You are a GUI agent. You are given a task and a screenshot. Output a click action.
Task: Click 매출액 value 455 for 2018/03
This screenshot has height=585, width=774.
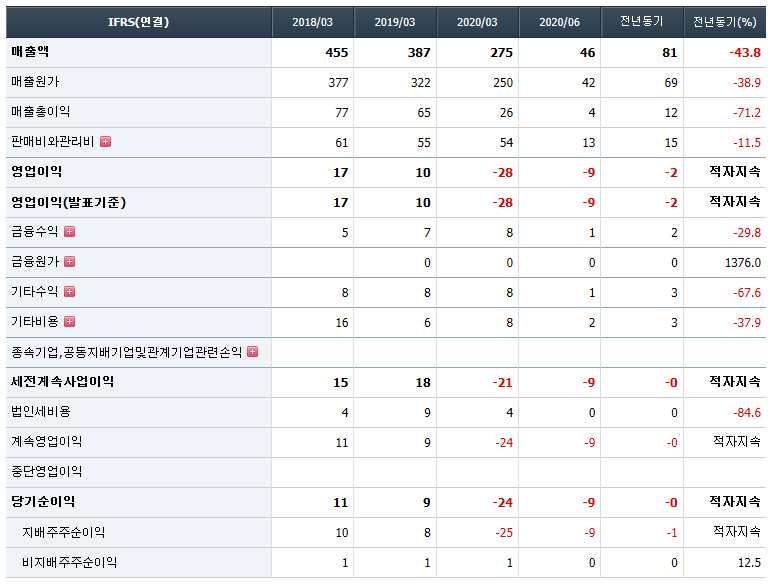(x=337, y=52)
